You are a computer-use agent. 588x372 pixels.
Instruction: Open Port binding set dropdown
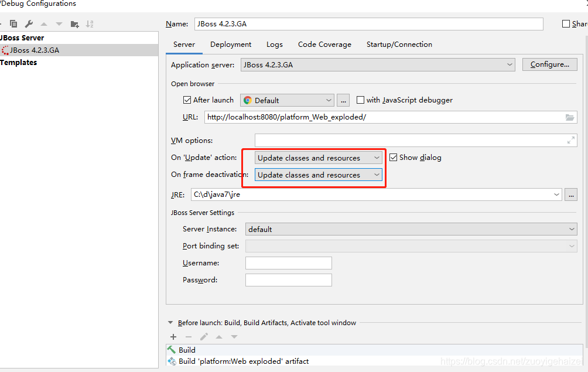click(x=411, y=246)
